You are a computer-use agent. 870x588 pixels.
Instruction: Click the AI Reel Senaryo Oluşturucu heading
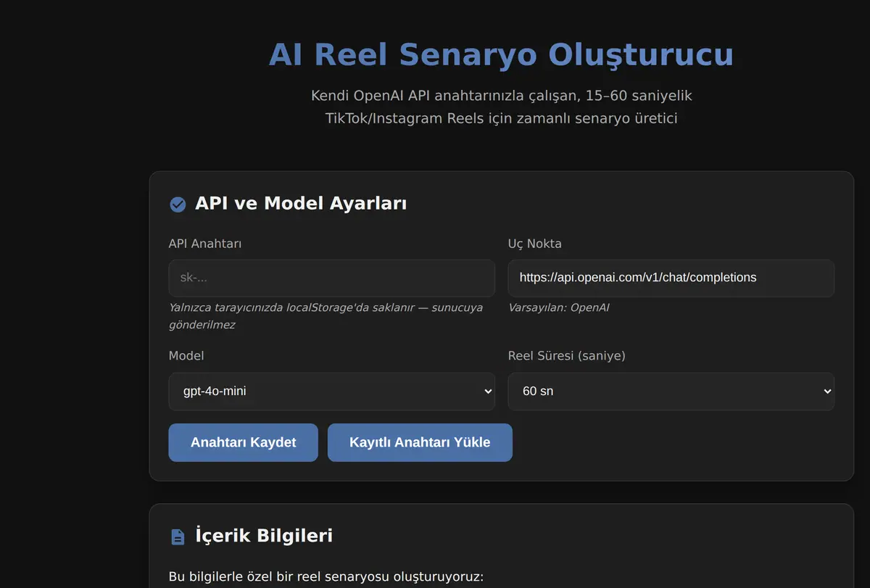[501, 55]
